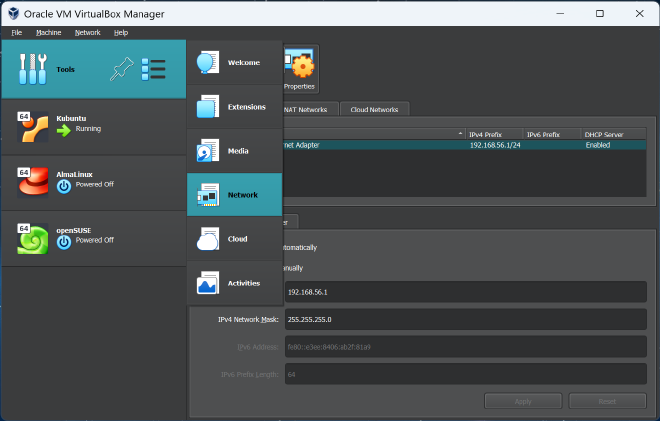
Task: Click the sort arrow in Name column header
Action: 460,134
